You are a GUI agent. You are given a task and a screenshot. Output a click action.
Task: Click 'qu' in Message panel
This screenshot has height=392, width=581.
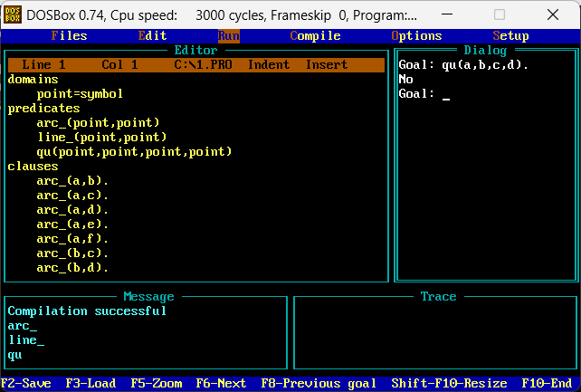(14, 355)
